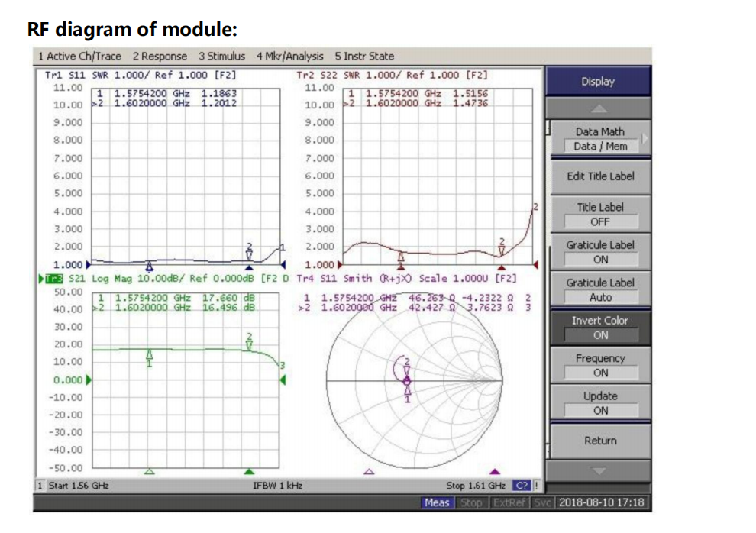Click the Display softkey menu header
This screenshot has width=756, height=533.
click(598, 82)
